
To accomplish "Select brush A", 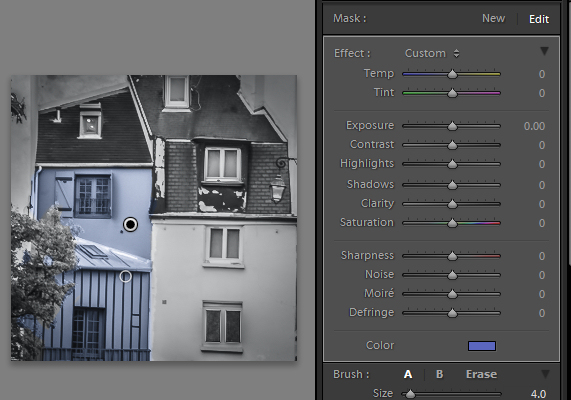I will pyautogui.click(x=408, y=374).
